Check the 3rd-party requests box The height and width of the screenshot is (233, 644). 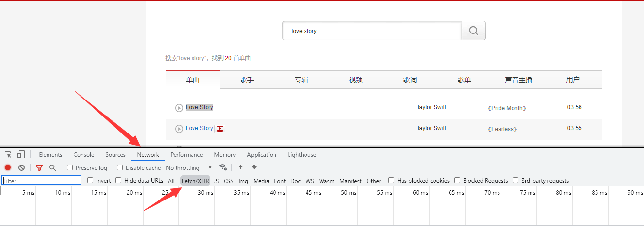click(515, 180)
